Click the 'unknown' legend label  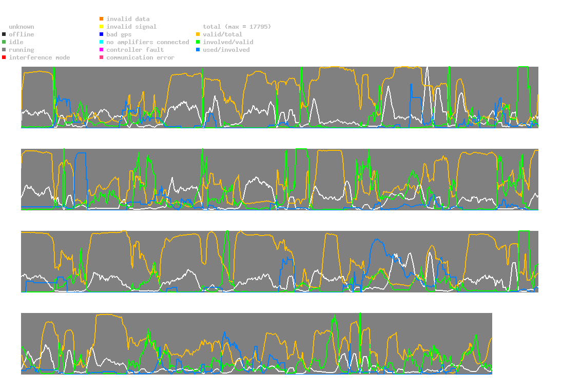22,27
